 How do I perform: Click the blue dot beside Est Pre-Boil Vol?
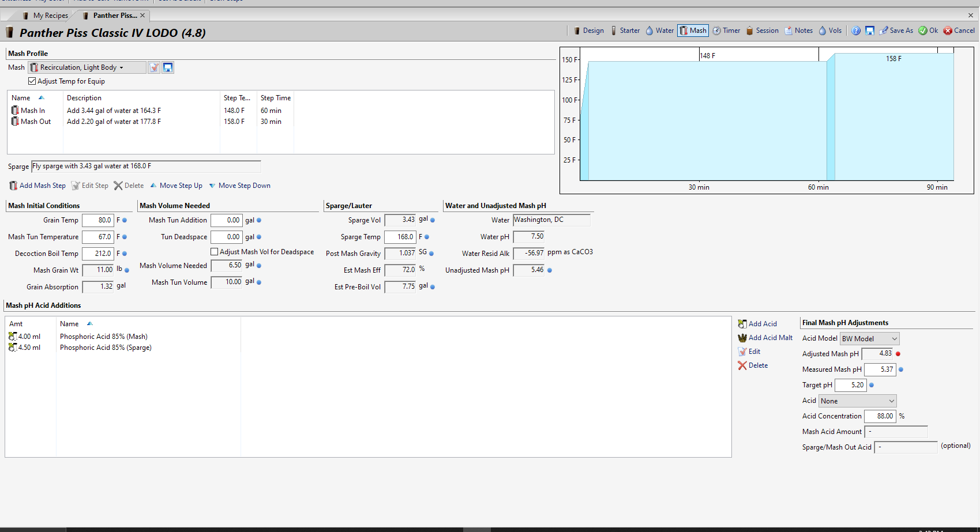point(433,287)
